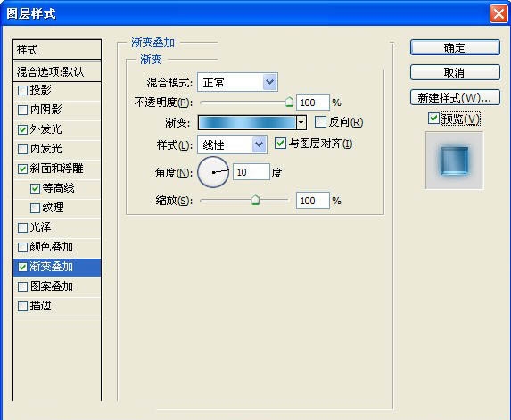This screenshot has height=420, width=511.
Task: Click the 角度 angle dial
Action: click(213, 172)
